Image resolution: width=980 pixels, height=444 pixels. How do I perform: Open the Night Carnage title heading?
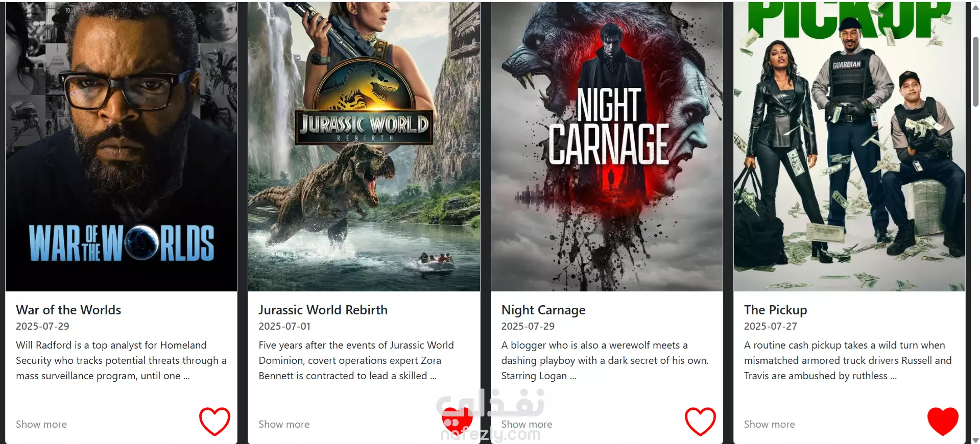[543, 310]
